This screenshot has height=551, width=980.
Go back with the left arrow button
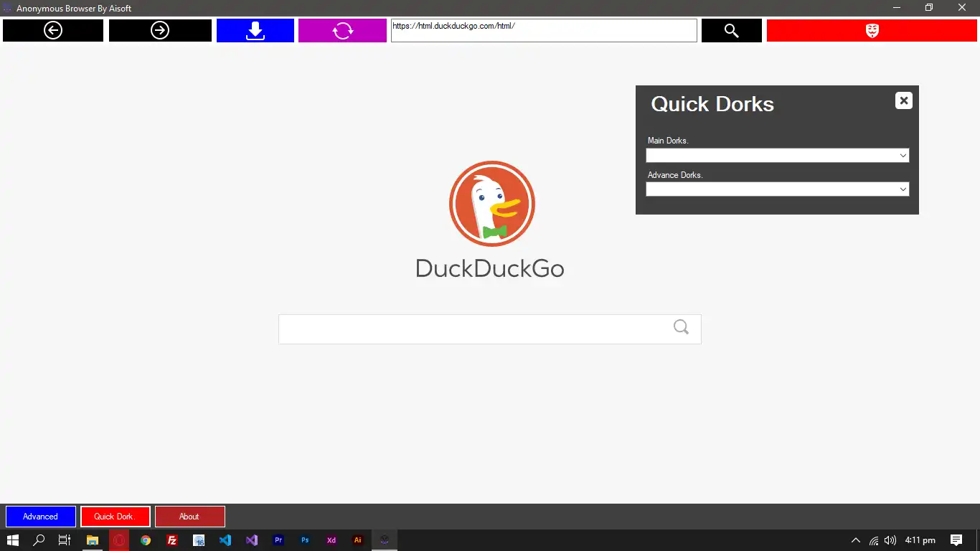[x=53, y=30]
